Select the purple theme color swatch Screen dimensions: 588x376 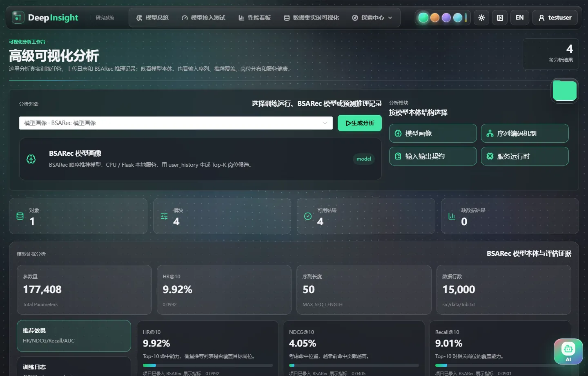[446, 18]
